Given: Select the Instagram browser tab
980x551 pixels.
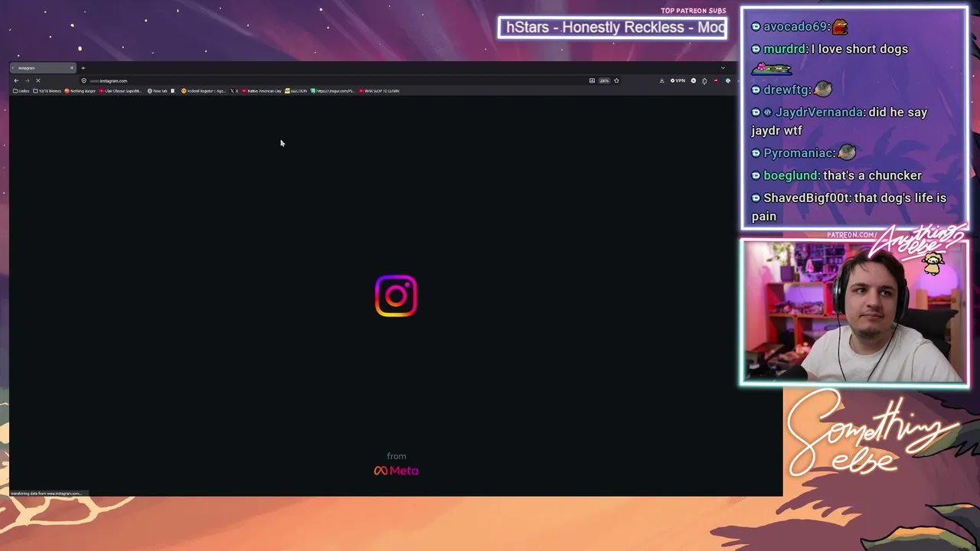Looking at the screenshot, I should 43,68.
